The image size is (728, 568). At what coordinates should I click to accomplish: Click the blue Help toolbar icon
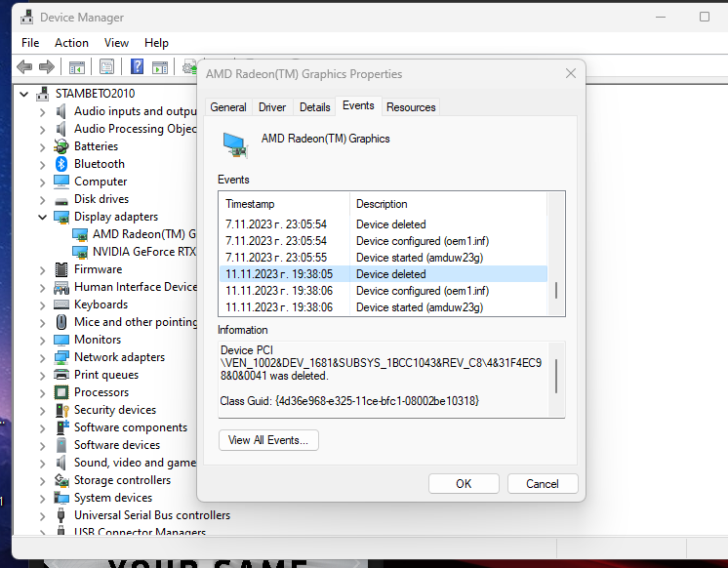[137, 67]
